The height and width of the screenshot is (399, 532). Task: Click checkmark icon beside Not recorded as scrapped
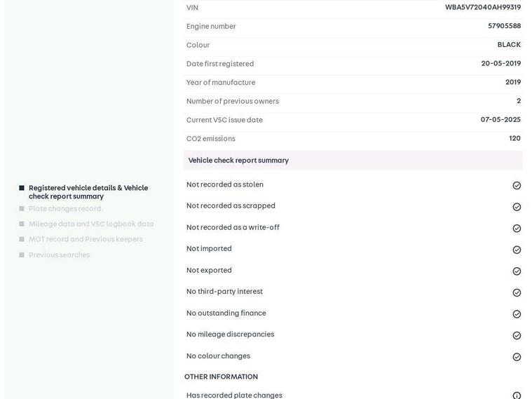click(x=517, y=207)
